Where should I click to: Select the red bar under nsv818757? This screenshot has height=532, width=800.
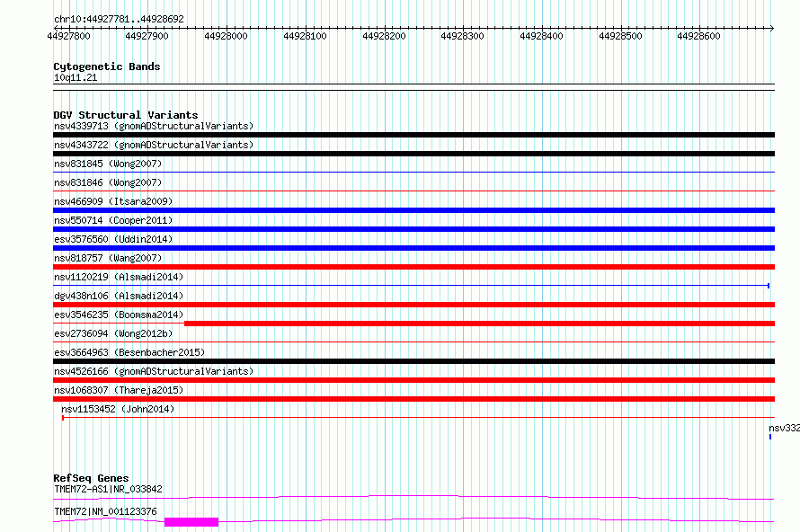coord(413,267)
